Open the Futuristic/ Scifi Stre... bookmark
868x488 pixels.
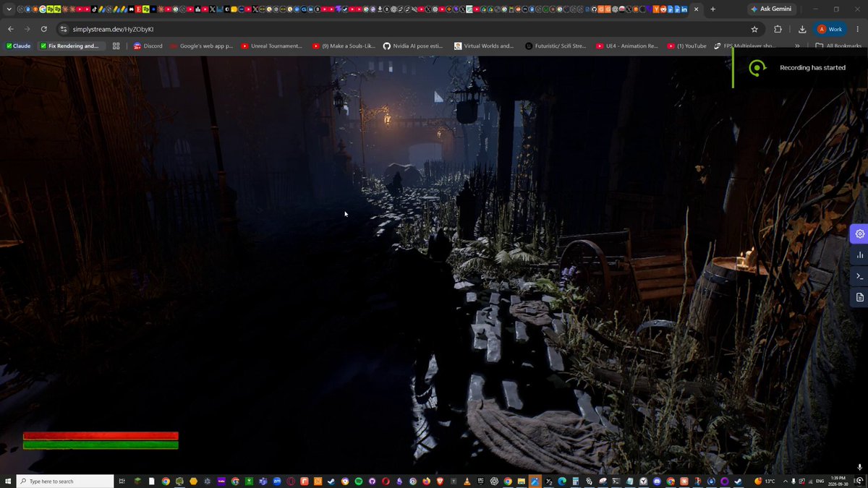click(x=556, y=46)
